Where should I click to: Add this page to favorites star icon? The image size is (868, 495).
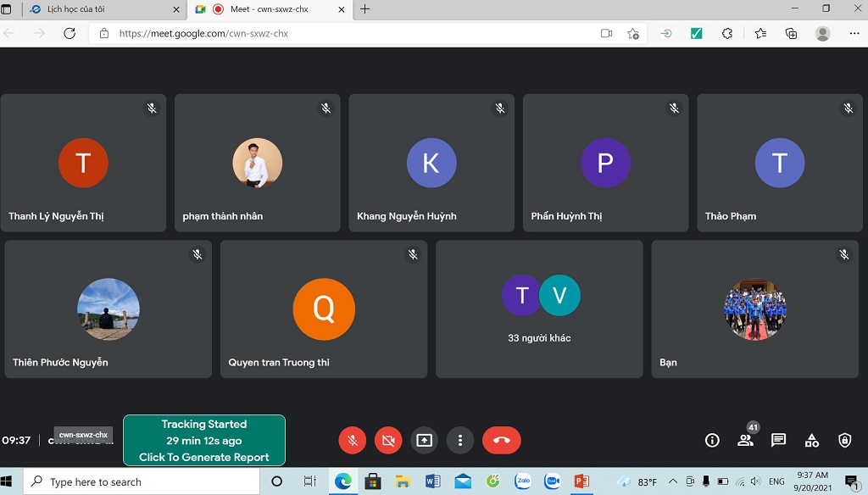tap(633, 34)
